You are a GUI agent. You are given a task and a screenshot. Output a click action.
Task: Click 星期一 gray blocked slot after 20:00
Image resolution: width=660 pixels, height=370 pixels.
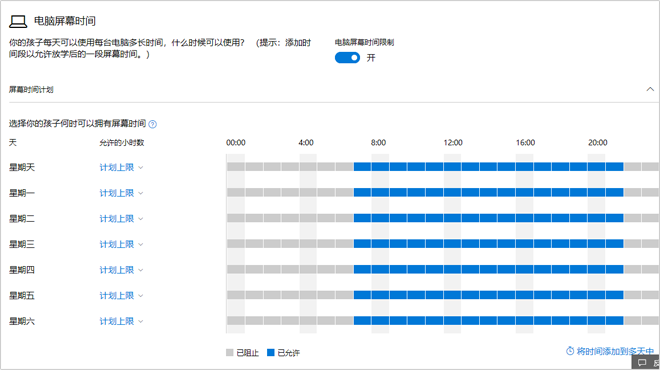[x=632, y=192]
